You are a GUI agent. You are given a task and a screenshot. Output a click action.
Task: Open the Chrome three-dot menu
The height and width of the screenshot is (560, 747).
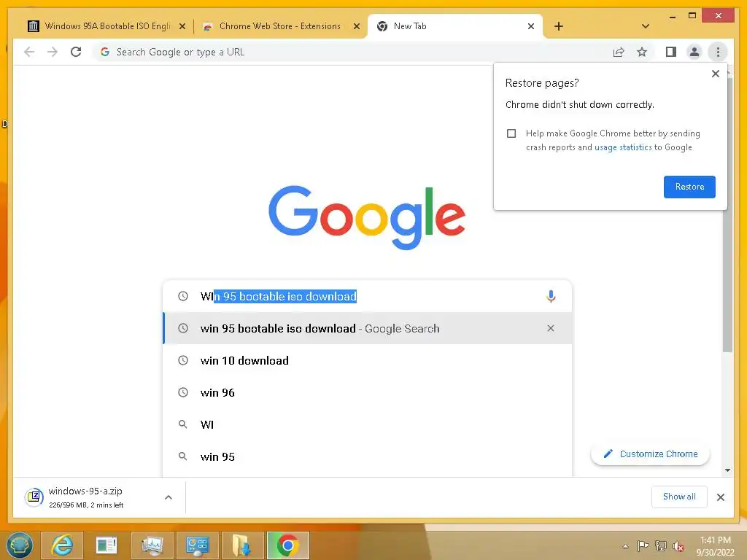pos(718,52)
